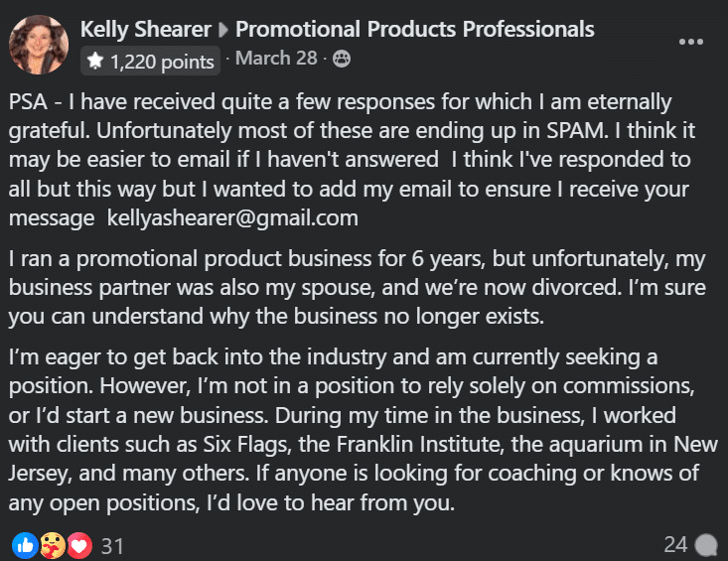Open Kelly Shearer's profile picture
Viewport: 728px width, 561px height.
39,45
